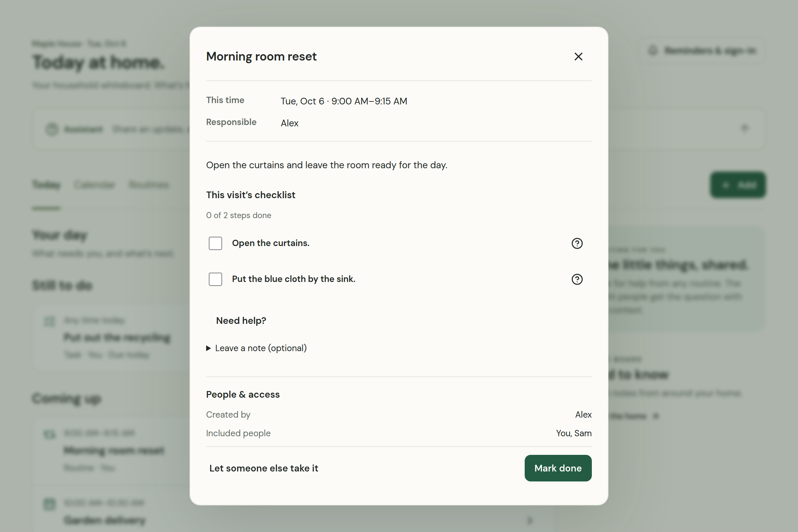
Task: Click the 'Tue, Oct 6 · 9:00 AM–9:15 AM' time
Action: coord(344,101)
